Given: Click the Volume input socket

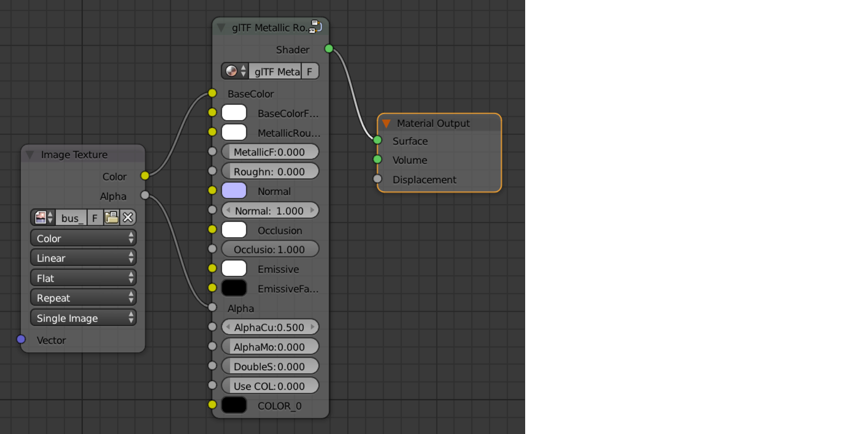Looking at the screenshot, I should point(377,159).
